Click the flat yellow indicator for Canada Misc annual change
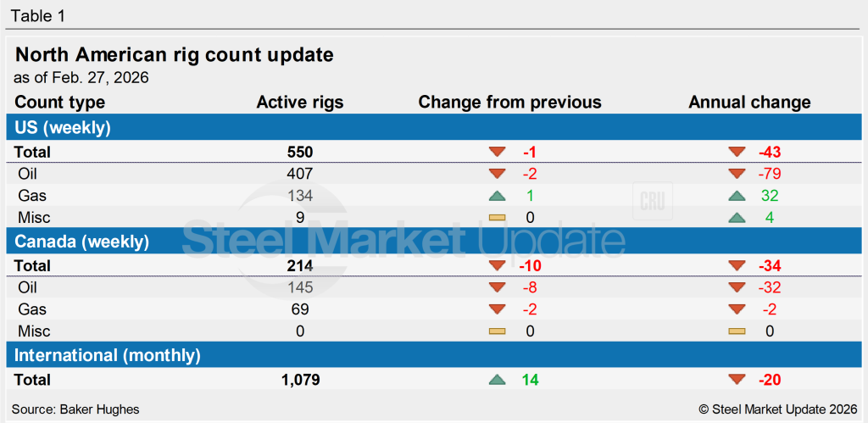 coord(737,331)
